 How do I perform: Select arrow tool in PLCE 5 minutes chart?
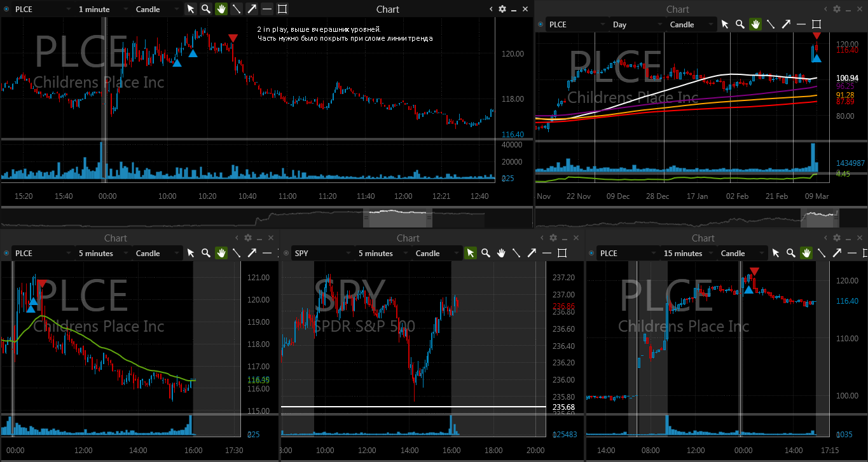pos(252,253)
